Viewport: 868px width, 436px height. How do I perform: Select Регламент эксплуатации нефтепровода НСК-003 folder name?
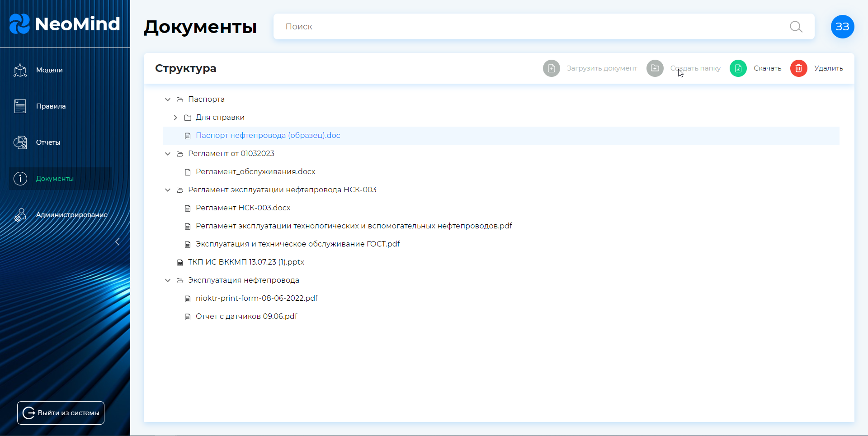tap(282, 190)
